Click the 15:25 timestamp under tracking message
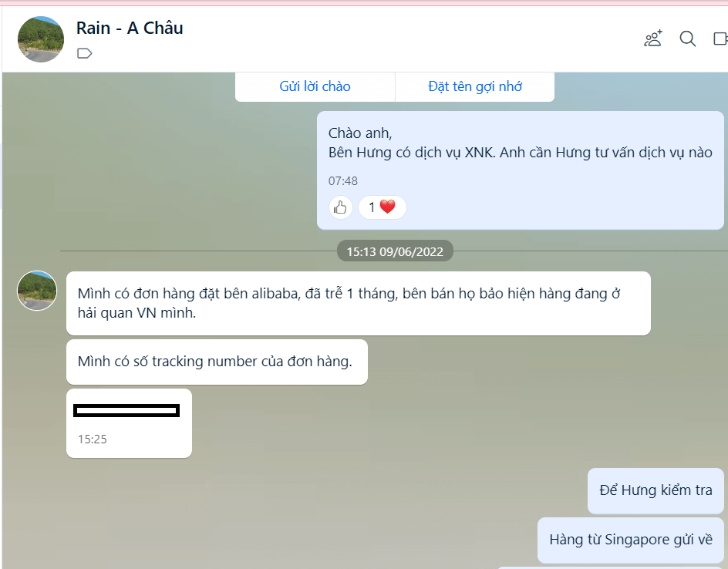 click(93, 439)
